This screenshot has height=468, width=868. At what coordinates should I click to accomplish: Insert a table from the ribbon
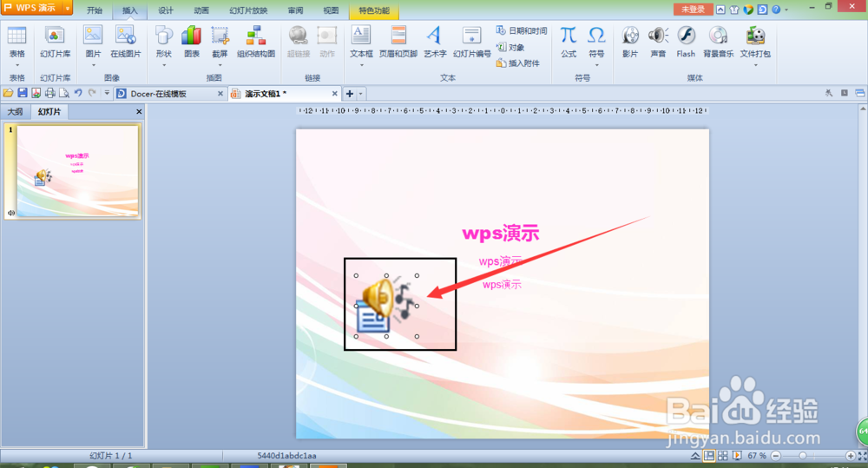[16, 42]
